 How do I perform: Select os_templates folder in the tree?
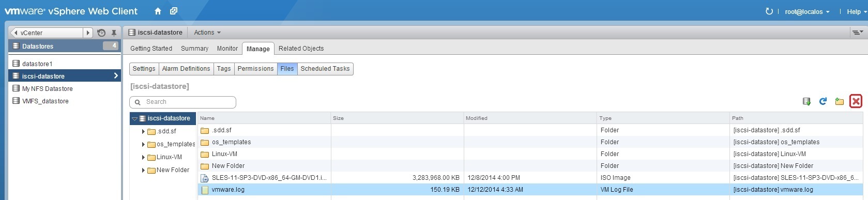(x=175, y=144)
